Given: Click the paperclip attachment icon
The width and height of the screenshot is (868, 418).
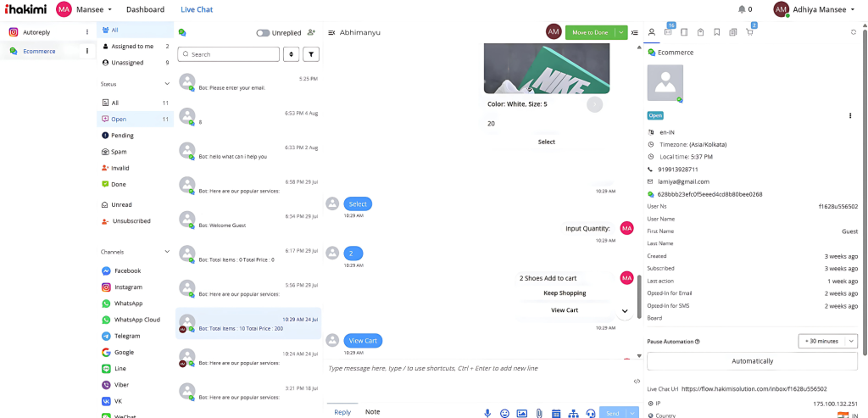Looking at the screenshot, I should tap(538, 413).
